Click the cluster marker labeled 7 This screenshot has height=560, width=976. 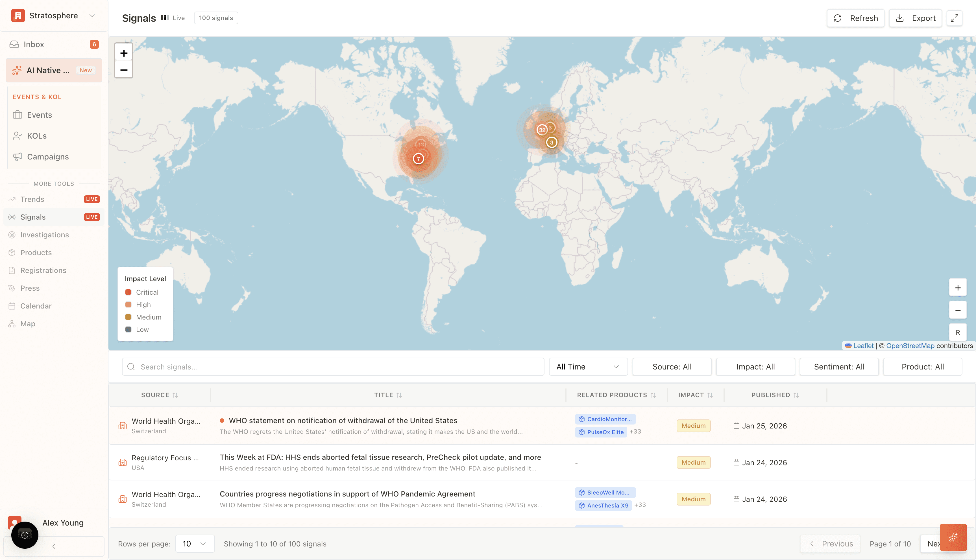[x=418, y=158]
